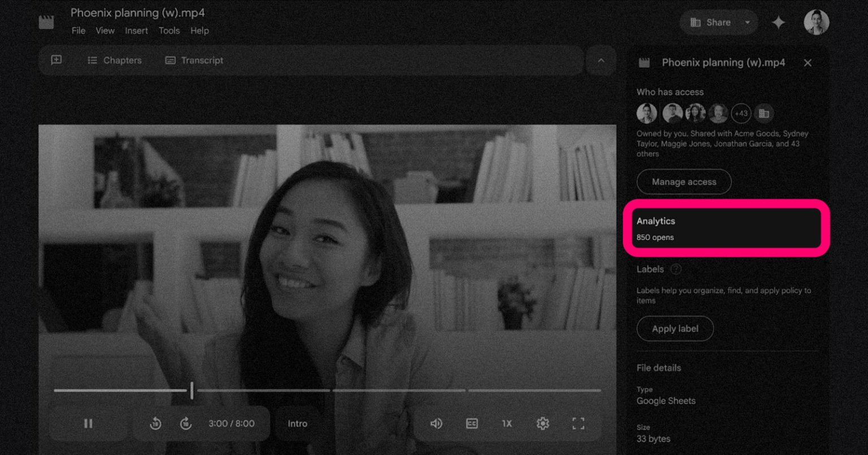The height and width of the screenshot is (455, 868).
Task: Open the Share dropdown arrow
Action: click(747, 23)
